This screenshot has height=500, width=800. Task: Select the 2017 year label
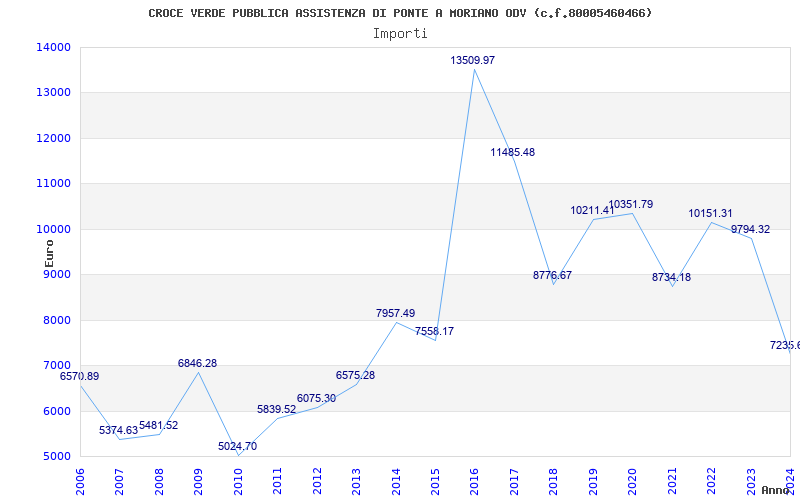pyautogui.click(x=515, y=481)
